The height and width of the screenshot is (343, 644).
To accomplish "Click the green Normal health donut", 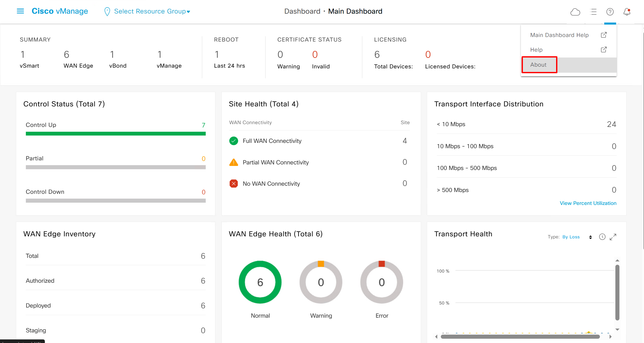I will (260, 282).
